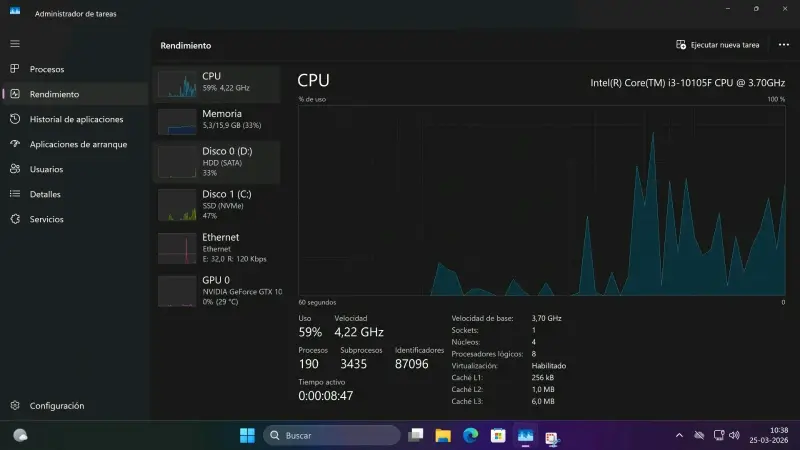Open the hamburger navigation menu
The width and height of the screenshot is (800, 450).
click(x=15, y=44)
